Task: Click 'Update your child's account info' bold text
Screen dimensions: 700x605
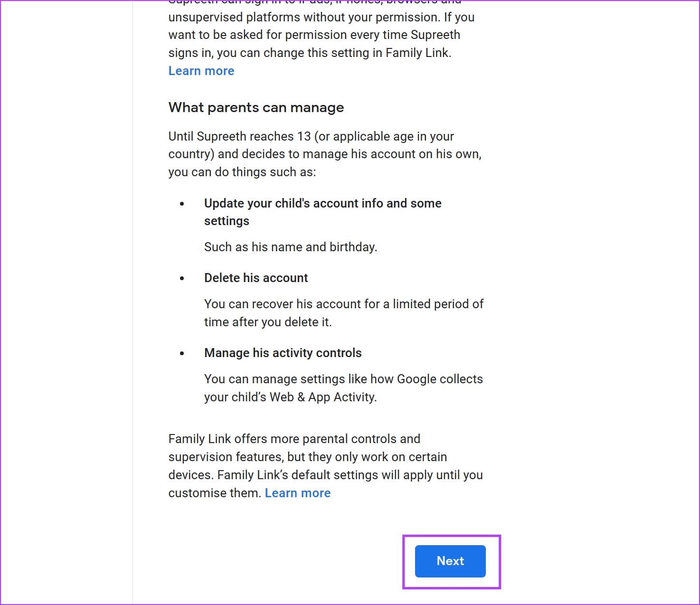Action: tap(322, 203)
